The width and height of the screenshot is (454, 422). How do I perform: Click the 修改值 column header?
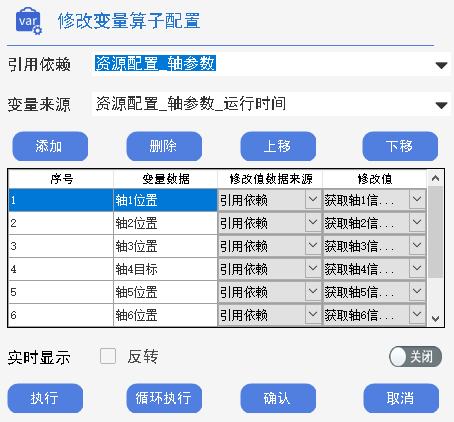[x=375, y=179]
